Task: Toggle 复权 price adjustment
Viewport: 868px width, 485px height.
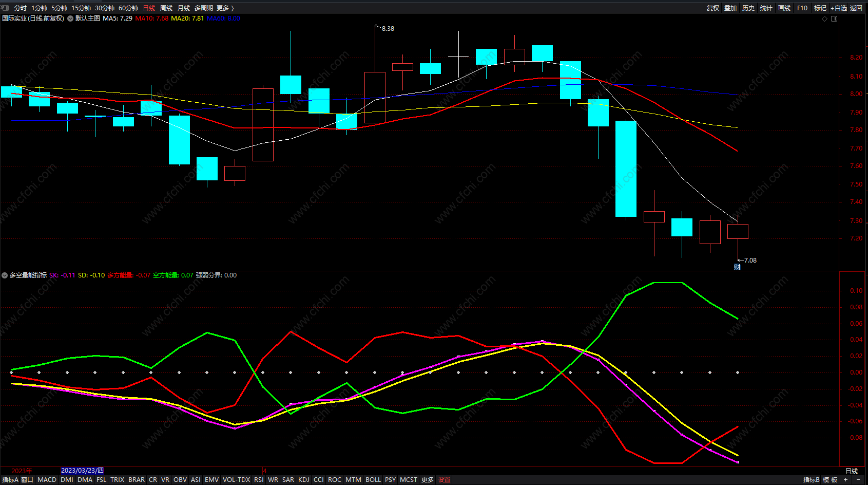Action: (713, 8)
